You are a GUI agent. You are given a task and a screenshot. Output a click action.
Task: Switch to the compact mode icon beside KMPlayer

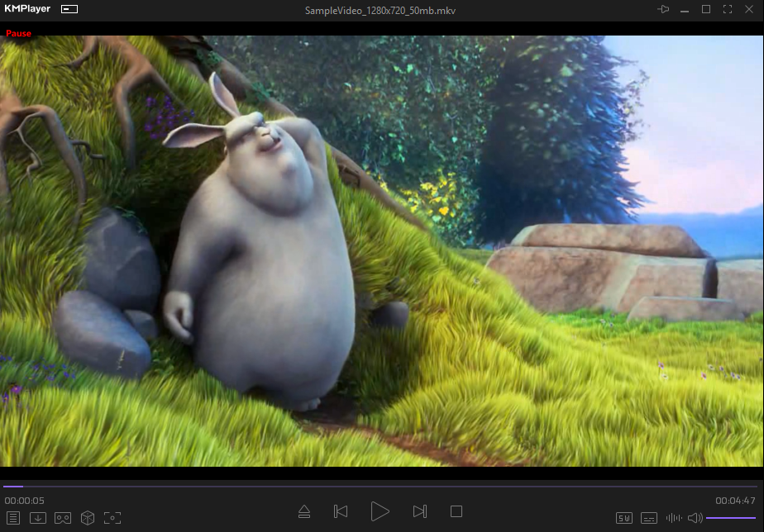tap(69, 9)
